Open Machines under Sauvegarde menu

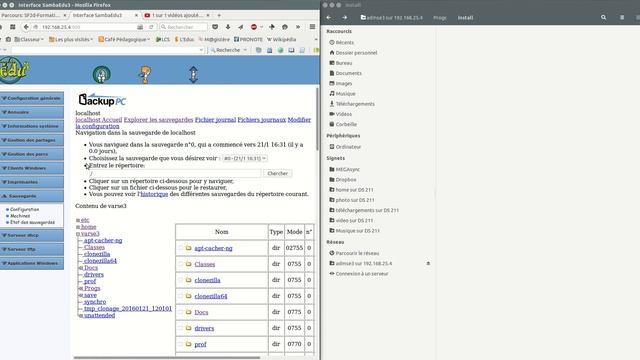pyautogui.click(x=20, y=216)
